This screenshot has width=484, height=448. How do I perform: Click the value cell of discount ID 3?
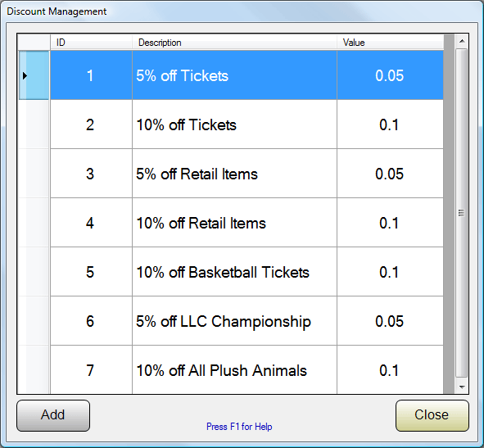390,174
